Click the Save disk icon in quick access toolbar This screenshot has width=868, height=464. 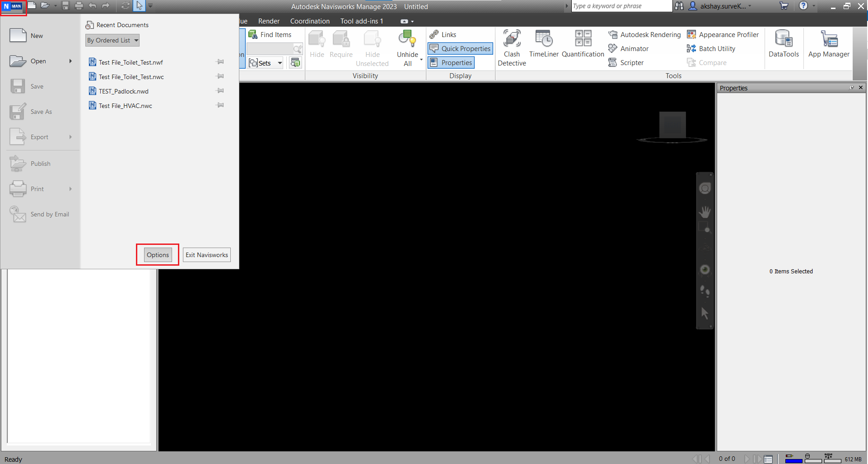(65, 5)
